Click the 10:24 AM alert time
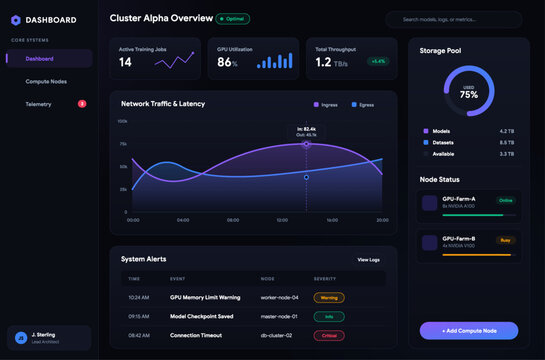The width and height of the screenshot is (545, 360). coord(139,297)
